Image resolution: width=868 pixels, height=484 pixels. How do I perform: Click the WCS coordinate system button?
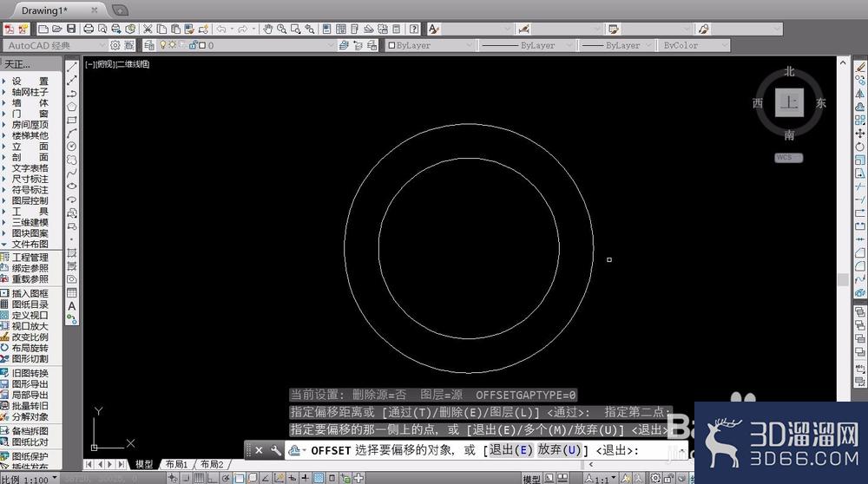click(788, 158)
